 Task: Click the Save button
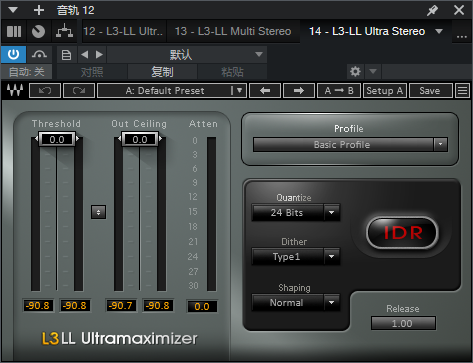click(430, 91)
